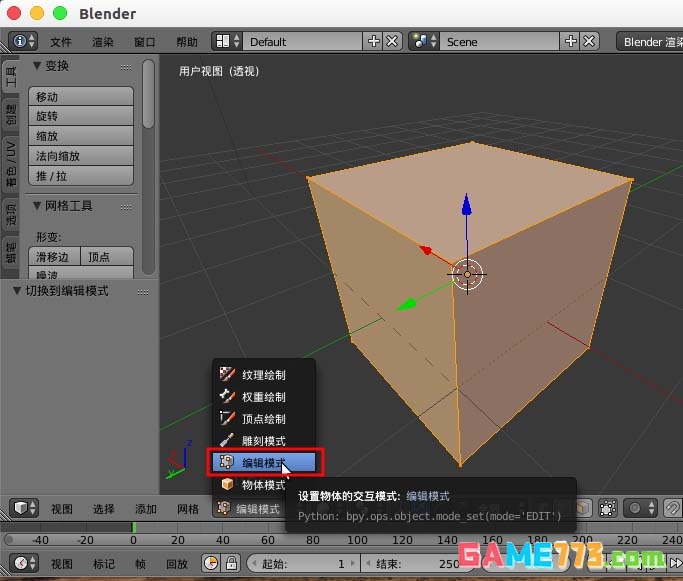
Task: Open the 帧 menu
Action: [140, 564]
